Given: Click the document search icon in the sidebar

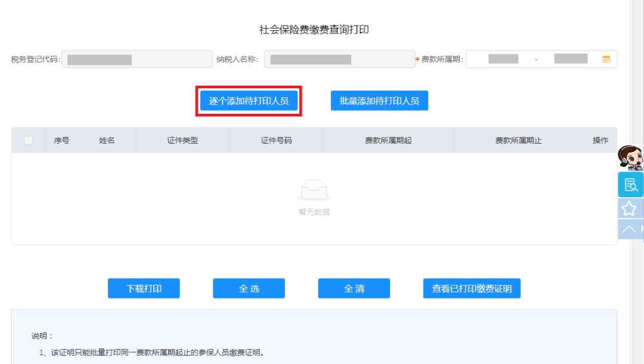Looking at the screenshot, I should 630,185.
